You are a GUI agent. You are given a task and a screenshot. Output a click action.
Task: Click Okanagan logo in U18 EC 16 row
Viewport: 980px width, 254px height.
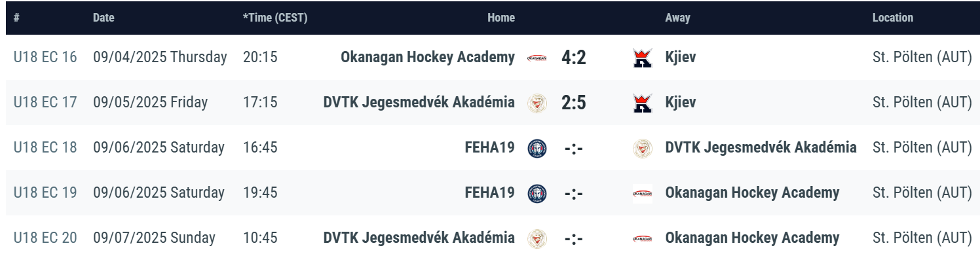point(537,58)
